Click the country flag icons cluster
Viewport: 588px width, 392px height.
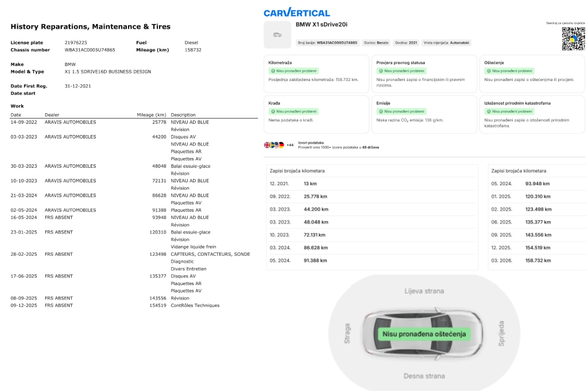(x=274, y=145)
